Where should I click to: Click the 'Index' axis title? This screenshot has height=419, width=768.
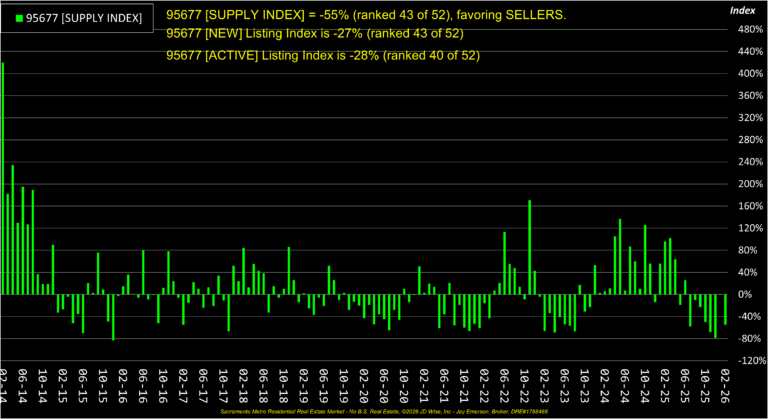click(743, 11)
